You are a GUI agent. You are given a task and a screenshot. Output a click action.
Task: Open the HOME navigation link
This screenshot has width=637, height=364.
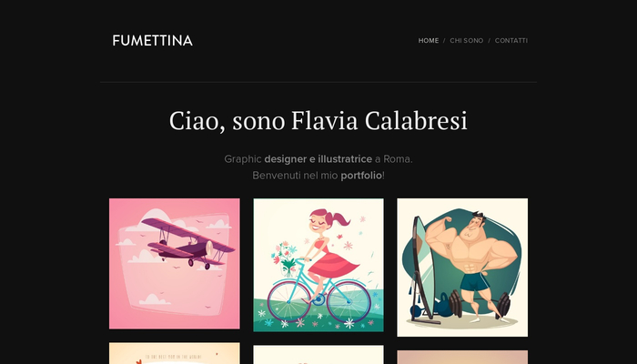429,41
